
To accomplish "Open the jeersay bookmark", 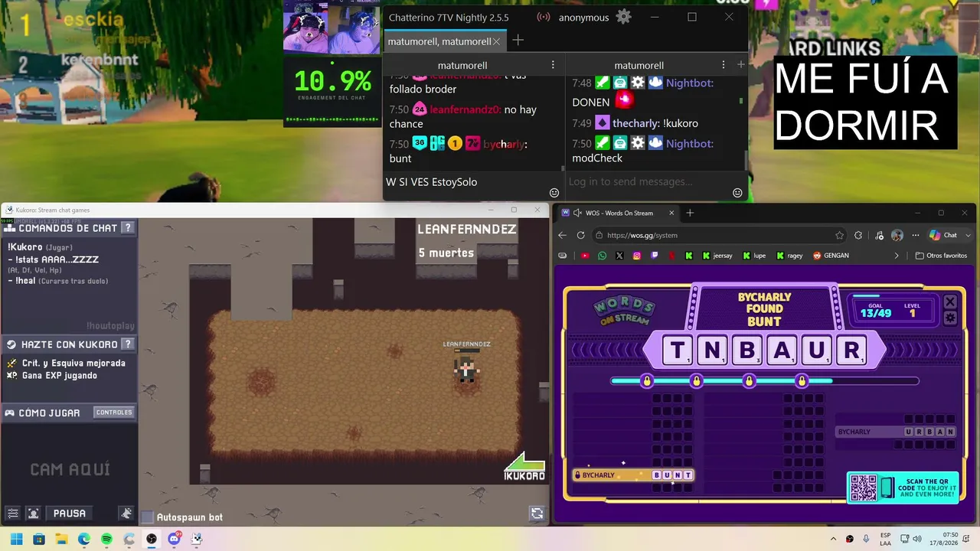I will tap(717, 256).
